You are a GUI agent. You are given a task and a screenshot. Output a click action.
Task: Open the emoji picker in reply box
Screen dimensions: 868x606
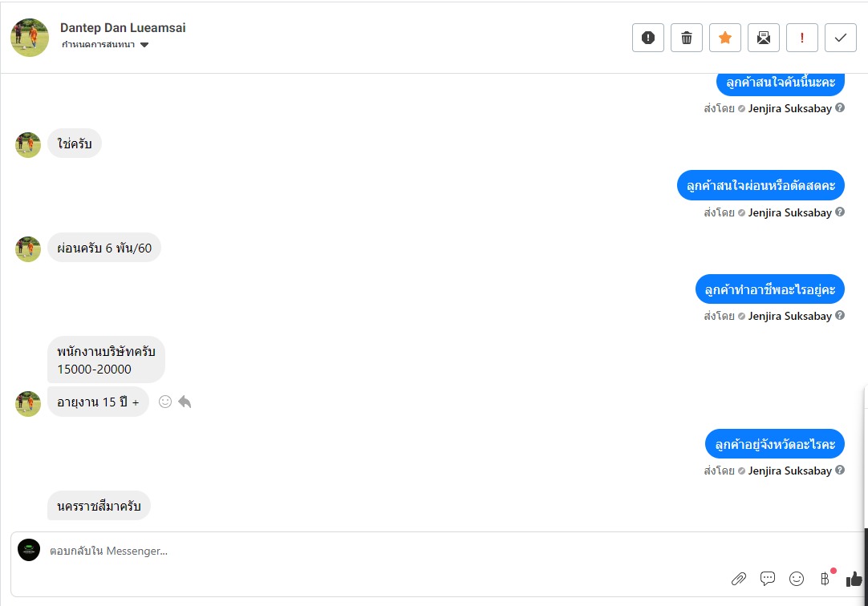pos(796,579)
